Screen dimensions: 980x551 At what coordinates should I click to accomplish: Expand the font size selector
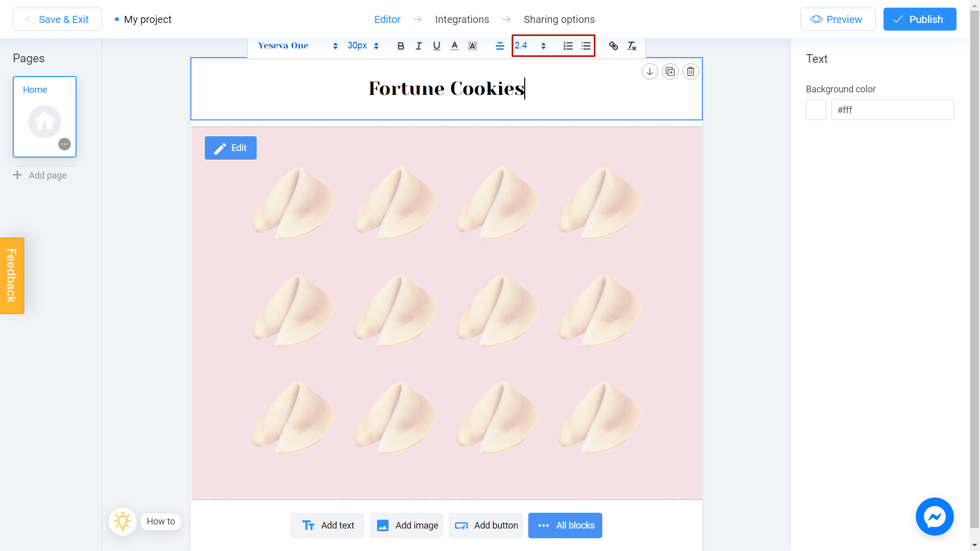click(x=376, y=46)
